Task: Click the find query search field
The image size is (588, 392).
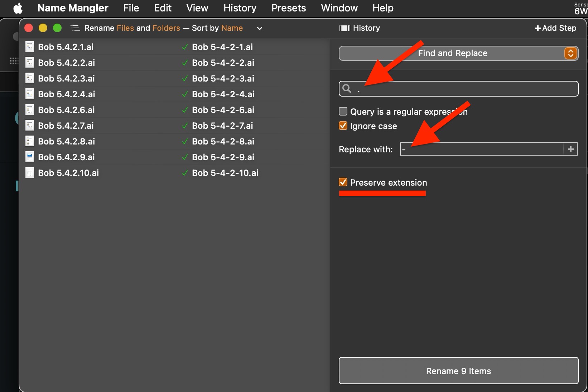Action: (x=458, y=89)
